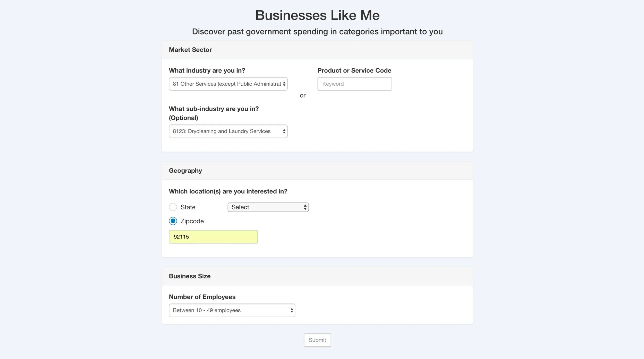Click the State radio label text

tap(188, 207)
